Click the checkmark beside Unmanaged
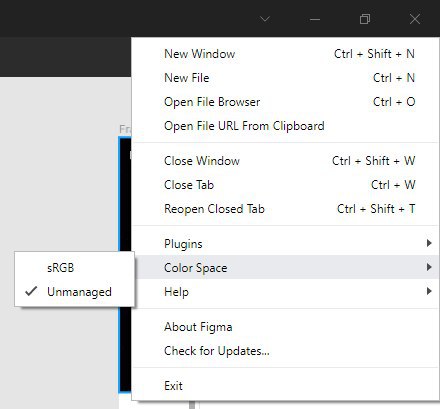Viewport: 440px width, 409px height. [31, 291]
